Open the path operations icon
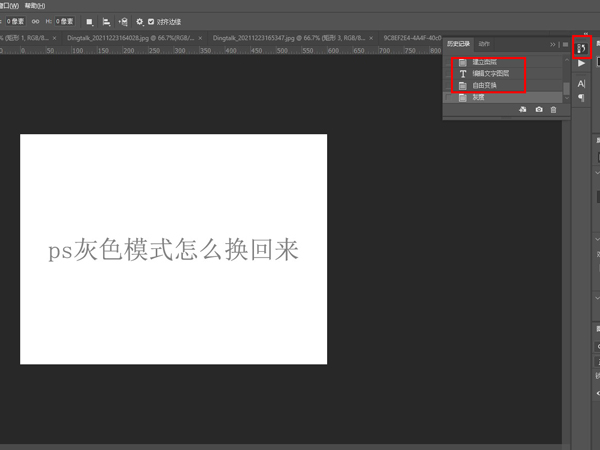This screenshot has width=600, height=450. pyautogui.click(x=90, y=22)
